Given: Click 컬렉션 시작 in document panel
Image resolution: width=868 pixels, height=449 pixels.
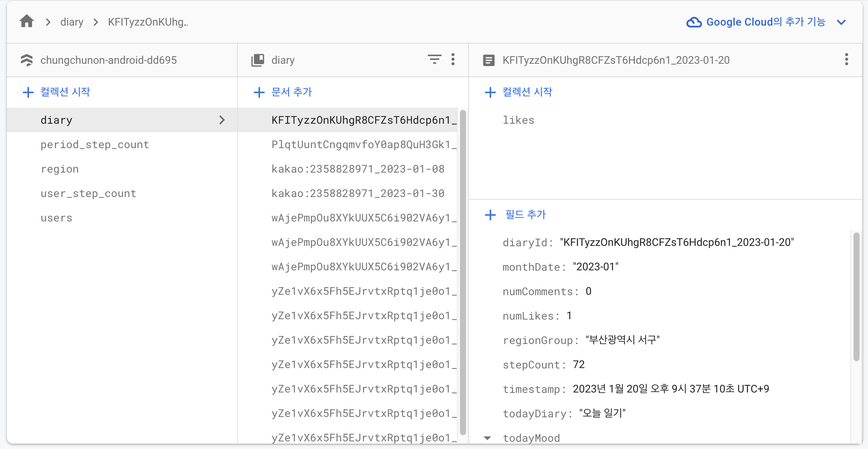Looking at the screenshot, I should (521, 92).
